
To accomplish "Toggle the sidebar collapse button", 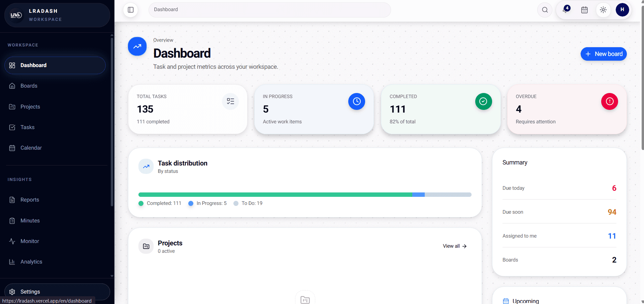I will pyautogui.click(x=131, y=10).
